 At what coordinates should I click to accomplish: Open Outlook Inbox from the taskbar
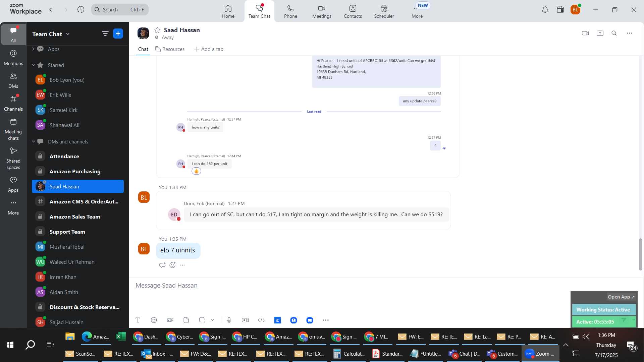pyautogui.click(x=157, y=354)
